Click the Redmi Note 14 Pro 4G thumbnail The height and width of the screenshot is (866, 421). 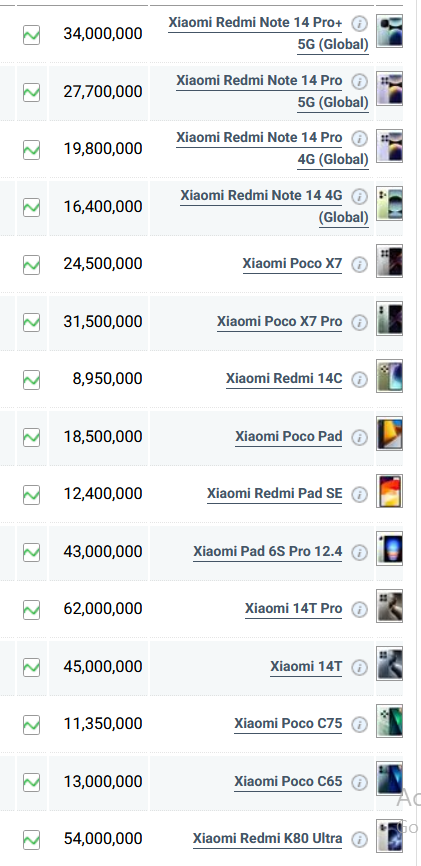click(390, 146)
